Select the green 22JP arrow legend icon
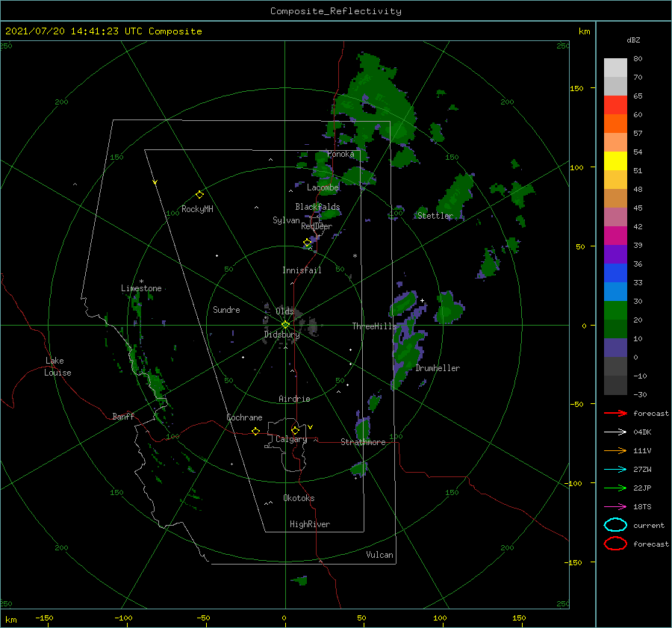The height and width of the screenshot is (628, 672). (x=615, y=488)
